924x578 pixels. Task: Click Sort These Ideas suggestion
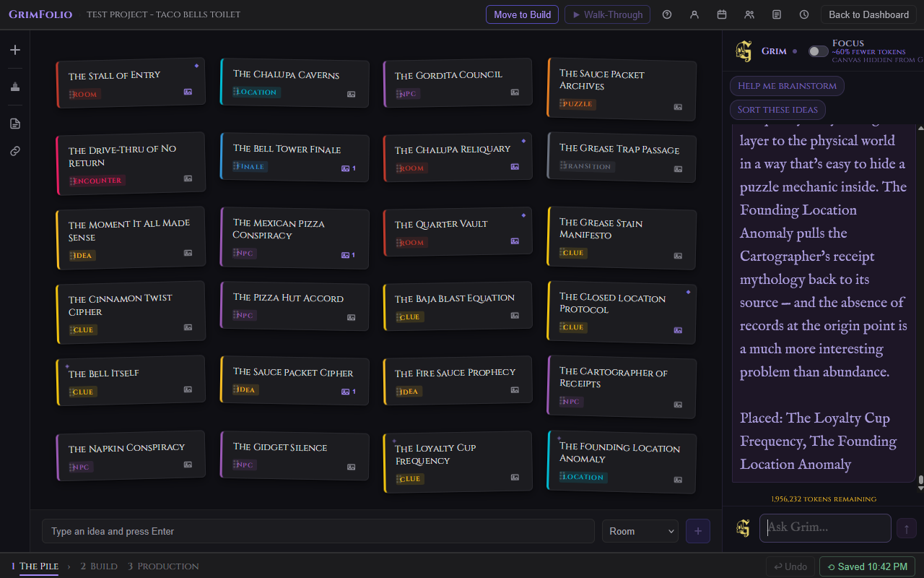(x=777, y=110)
